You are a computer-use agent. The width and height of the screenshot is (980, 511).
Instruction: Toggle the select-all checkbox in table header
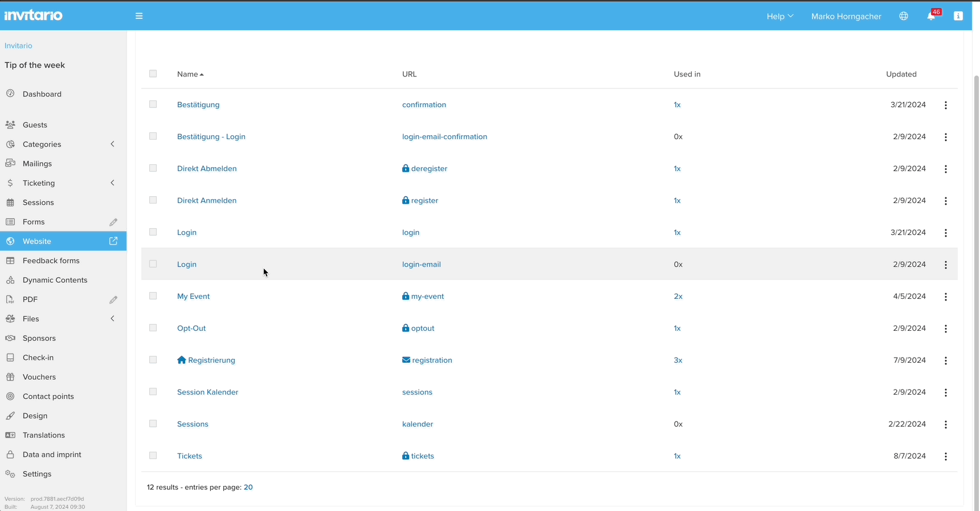click(153, 74)
